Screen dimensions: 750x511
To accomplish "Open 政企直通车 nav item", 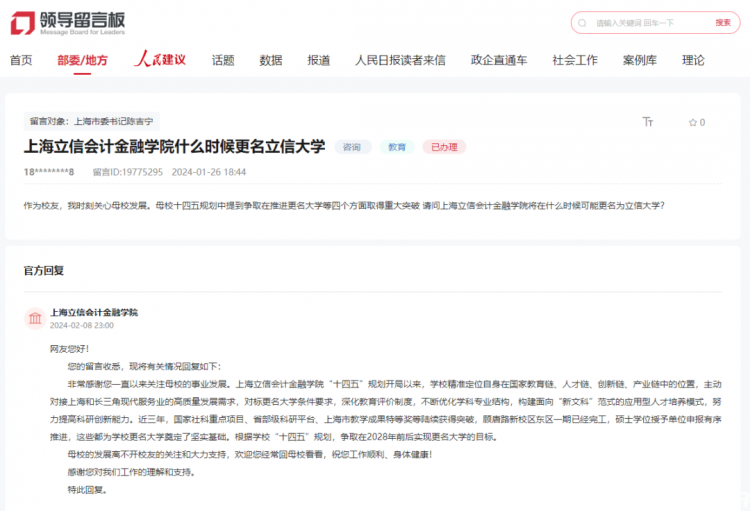I will [x=499, y=60].
